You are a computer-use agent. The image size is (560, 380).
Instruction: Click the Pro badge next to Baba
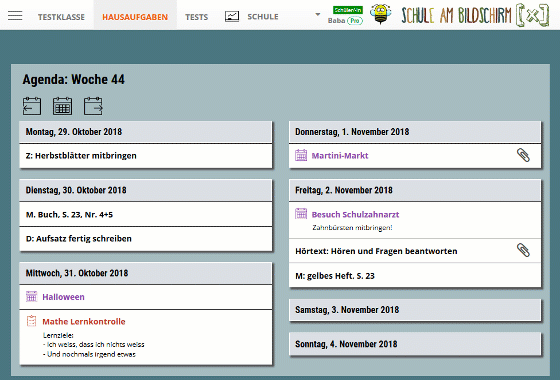point(355,21)
